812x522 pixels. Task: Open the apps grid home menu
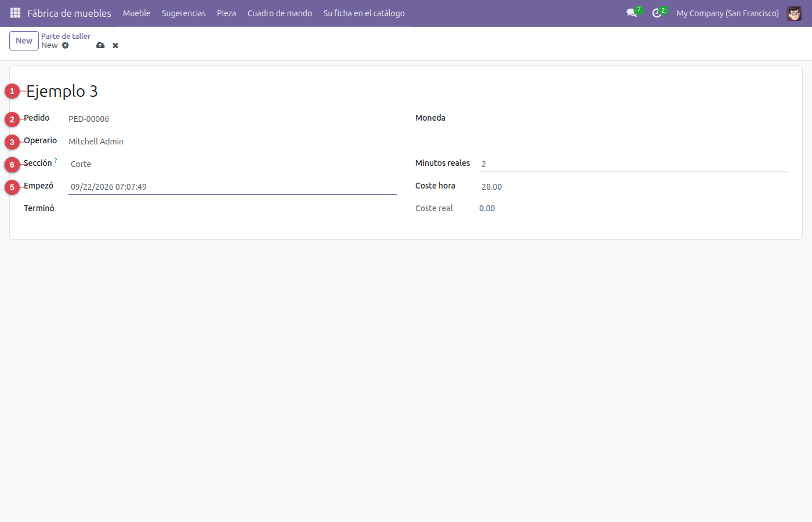(x=15, y=13)
